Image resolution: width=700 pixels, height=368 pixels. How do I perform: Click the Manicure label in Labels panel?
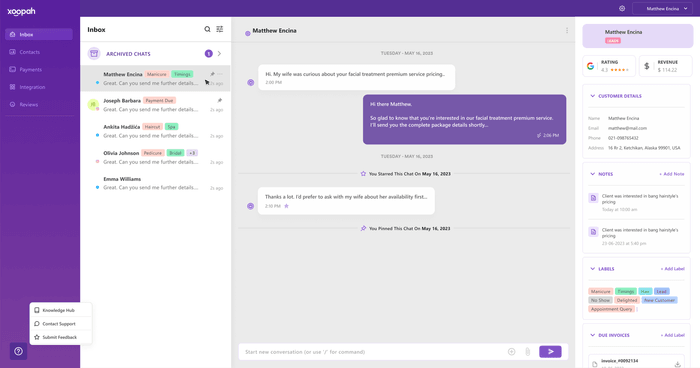point(600,291)
